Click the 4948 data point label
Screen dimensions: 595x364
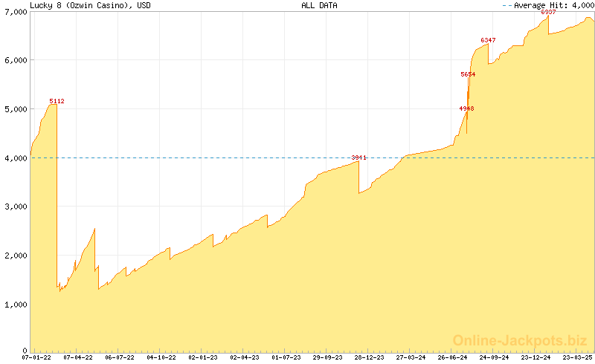click(x=466, y=109)
